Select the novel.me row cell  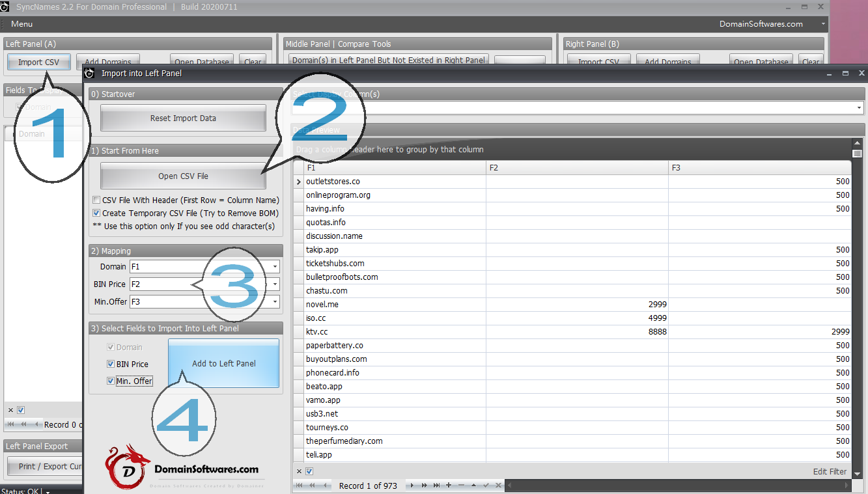coord(395,305)
